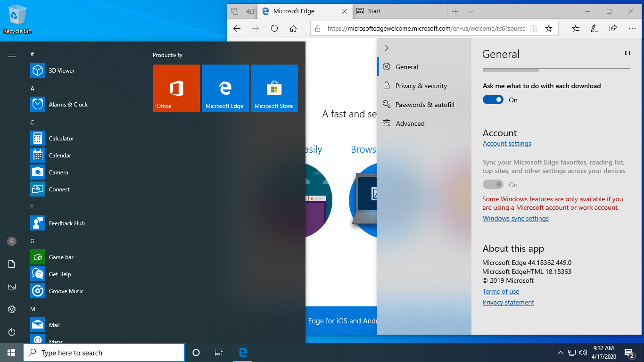Click the Refresh page button
The width and height of the screenshot is (644, 362).
(x=274, y=28)
